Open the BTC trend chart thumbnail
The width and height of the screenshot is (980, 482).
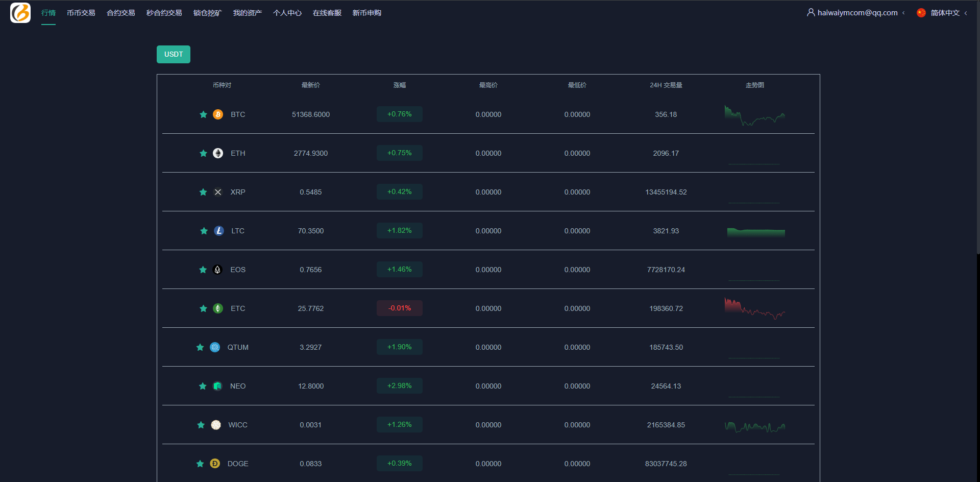coord(754,115)
